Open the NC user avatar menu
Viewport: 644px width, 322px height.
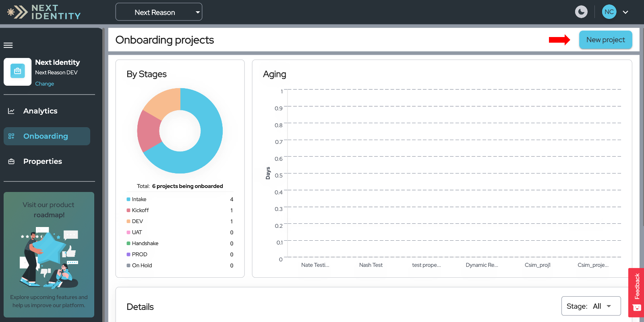tap(609, 12)
